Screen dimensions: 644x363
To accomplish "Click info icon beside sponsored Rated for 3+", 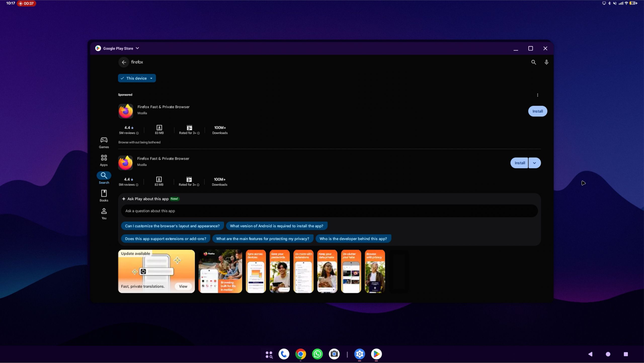I will [198, 133].
